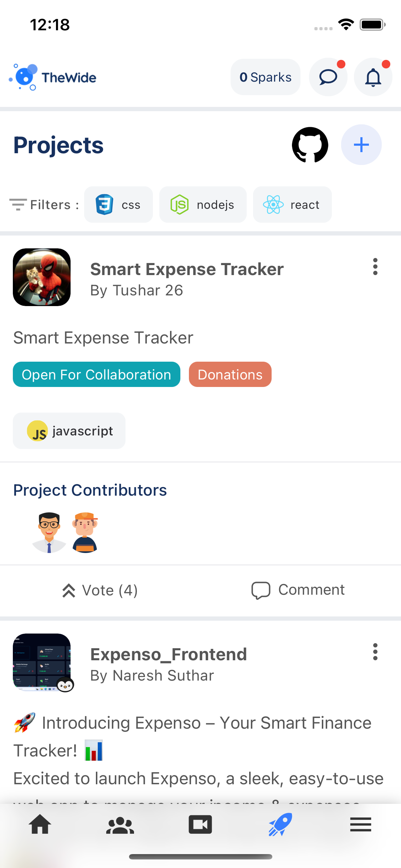Toggle the css filter chip
This screenshot has width=401, height=868.
click(118, 205)
